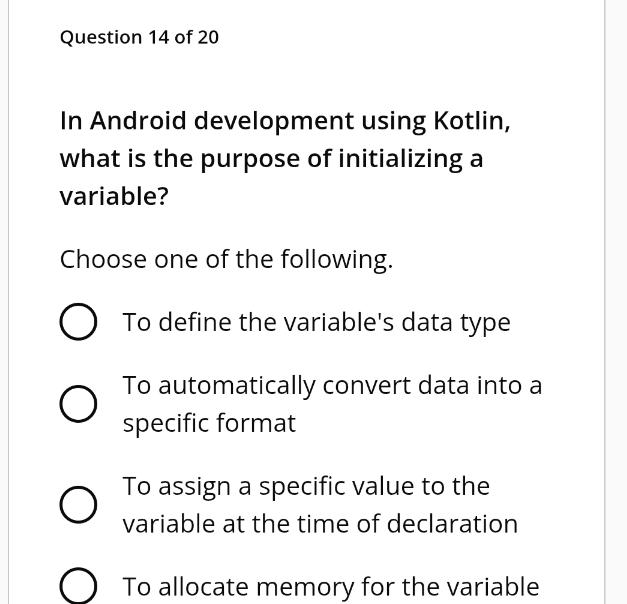Click answer text "To allocate memory for the variable"
Image resolution: width=627 pixels, height=604 pixels.
(x=330, y=587)
